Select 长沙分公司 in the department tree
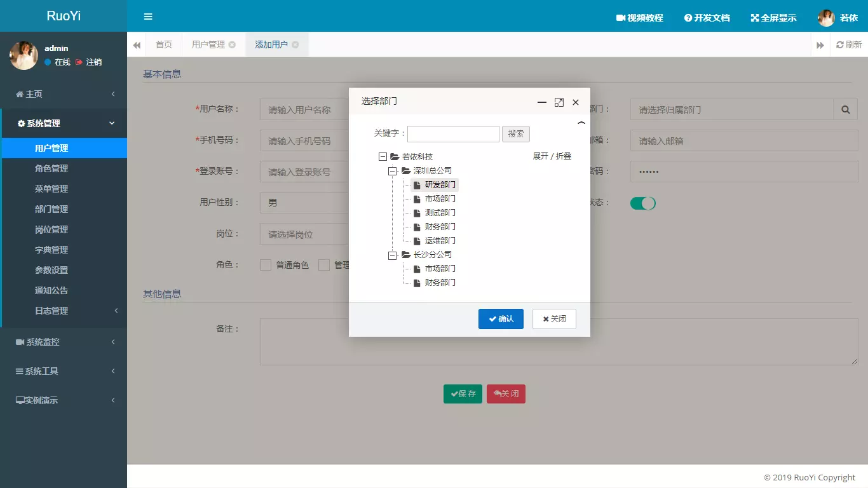Viewport: 868px width, 488px height. (433, 254)
